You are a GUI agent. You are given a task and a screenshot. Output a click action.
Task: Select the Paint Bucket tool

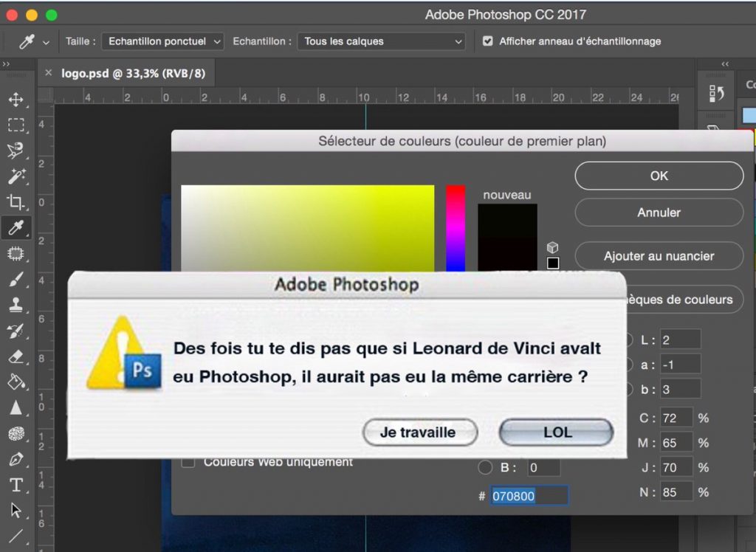click(16, 382)
